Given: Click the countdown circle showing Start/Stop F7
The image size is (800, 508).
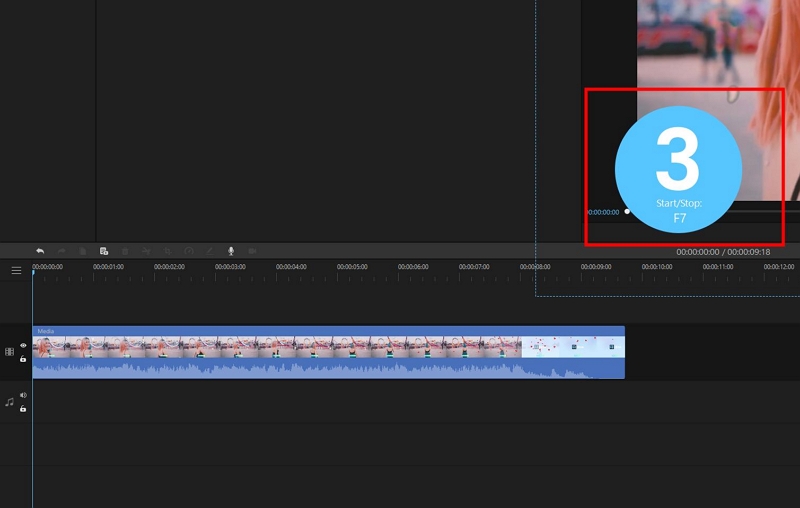Looking at the screenshot, I should click(679, 169).
